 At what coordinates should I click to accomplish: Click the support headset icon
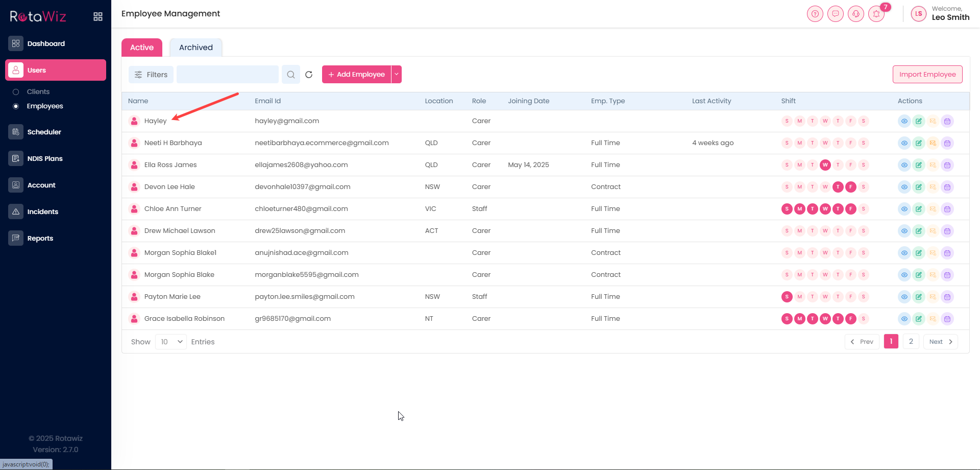pos(856,14)
